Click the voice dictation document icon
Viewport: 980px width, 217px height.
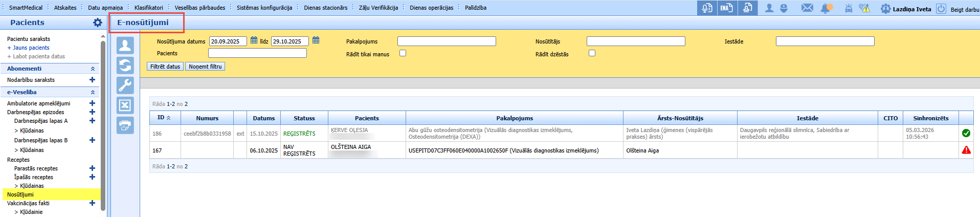coord(707,8)
